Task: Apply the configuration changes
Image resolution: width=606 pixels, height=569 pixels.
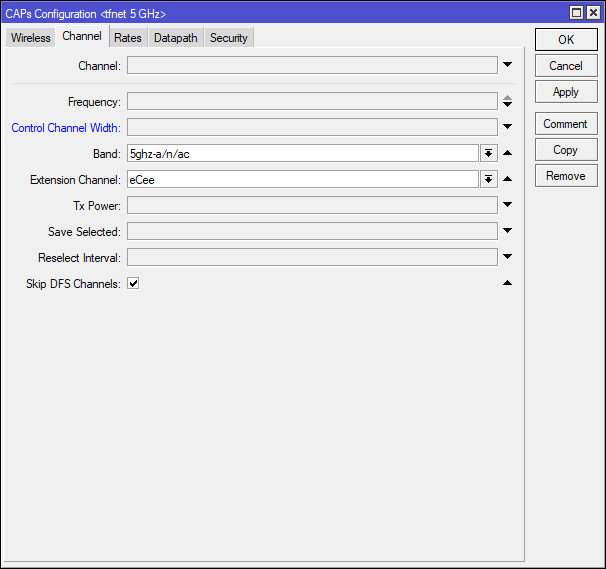Action: pos(566,92)
